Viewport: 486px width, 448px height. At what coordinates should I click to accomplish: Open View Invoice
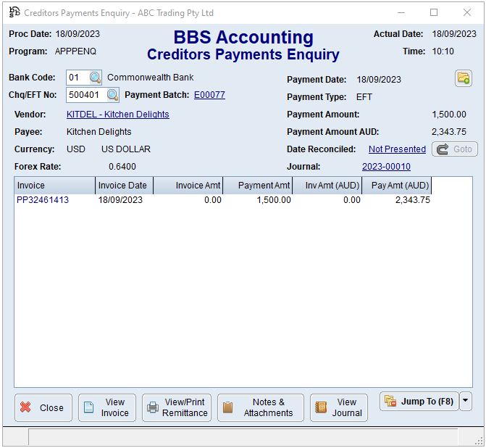pos(107,407)
